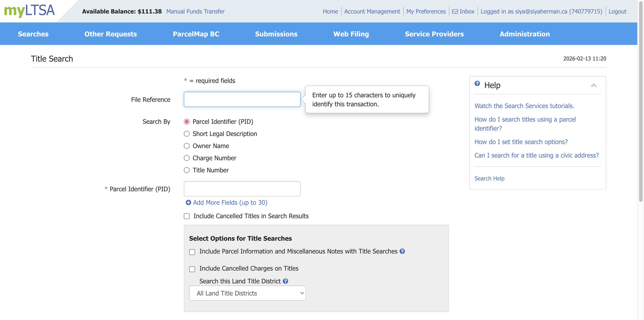Viewport: 644px width, 320px height.
Task: Click the Inbox envelope icon
Action: click(x=455, y=11)
